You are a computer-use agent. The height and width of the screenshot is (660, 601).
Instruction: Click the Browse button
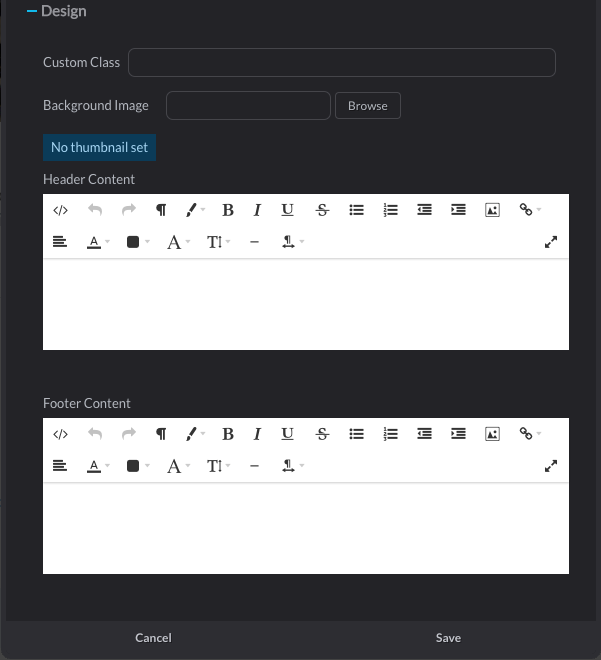[368, 106]
